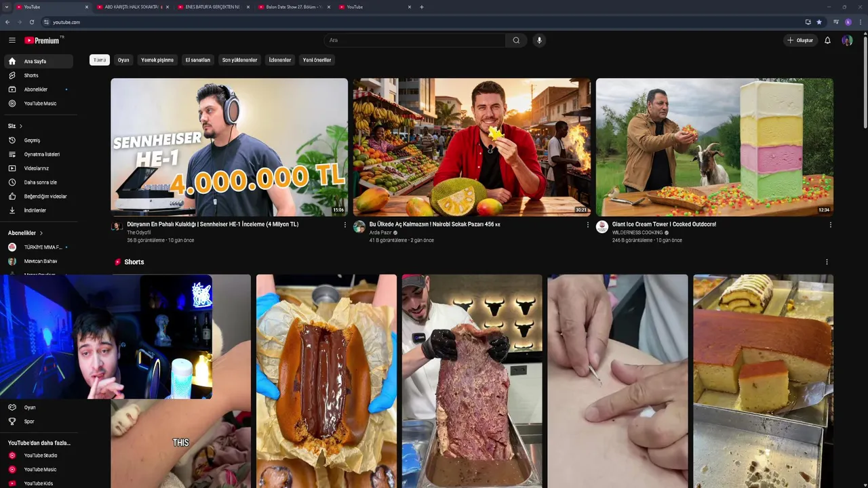Start voice search with microphone icon
This screenshot has height=488, width=868.
(x=539, y=40)
